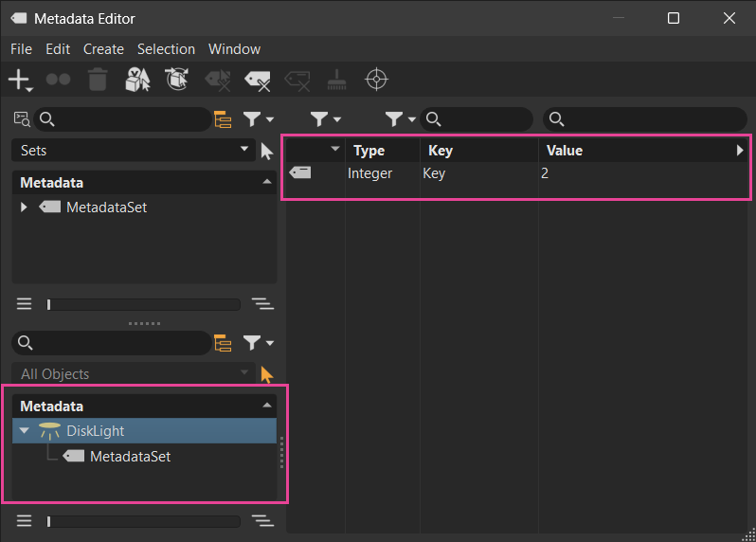
Task: Click the indented list icon below Sets panel
Action: [262, 304]
